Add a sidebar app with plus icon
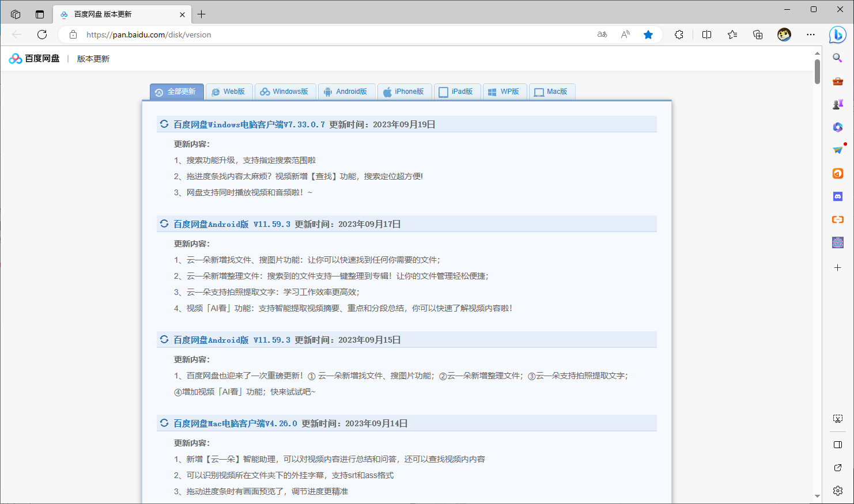Viewport: 854px width, 504px height. tap(838, 267)
